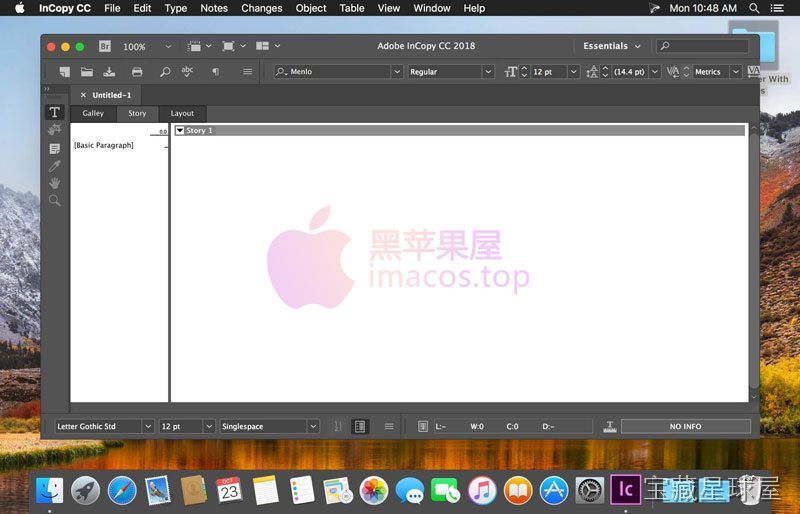Select the Note tool

[x=55, y=149]
